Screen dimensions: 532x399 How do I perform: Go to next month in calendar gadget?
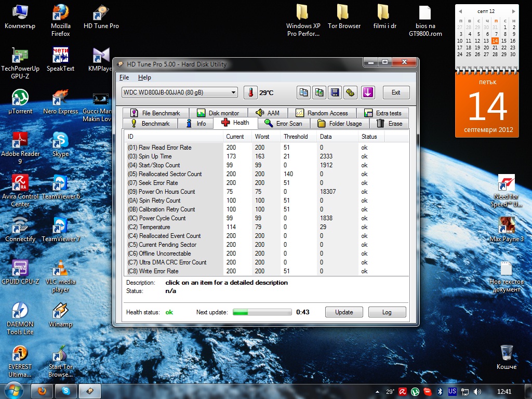pyautogui.click(x=513, y=11)
